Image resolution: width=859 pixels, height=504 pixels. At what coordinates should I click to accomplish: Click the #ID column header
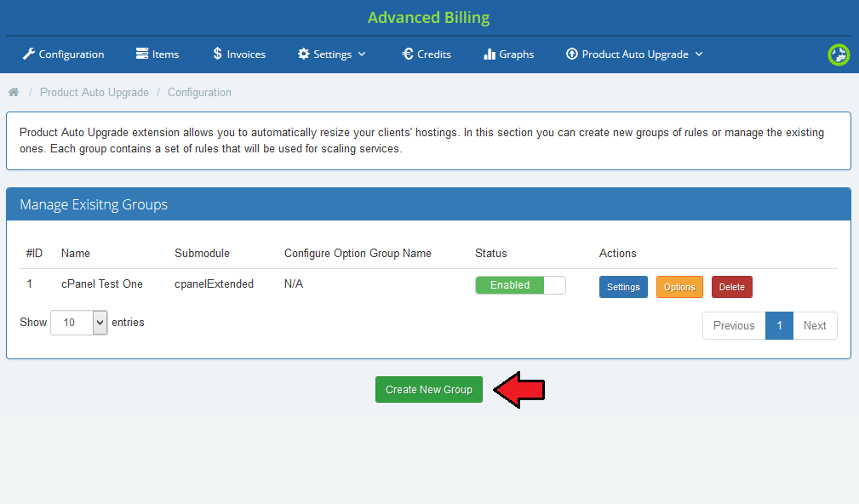point(34,253)
